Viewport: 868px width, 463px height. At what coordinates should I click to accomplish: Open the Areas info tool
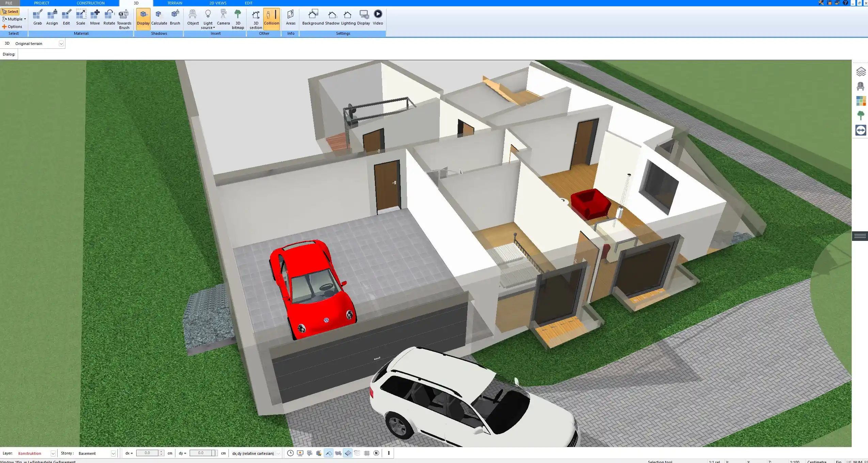click(290, 18)
